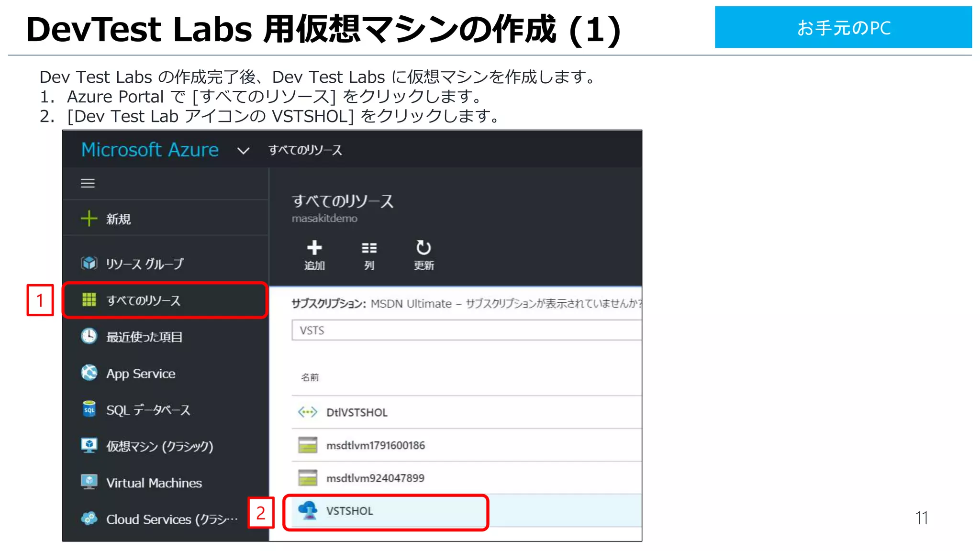Sort by the 名前 column header

(310, 377)
